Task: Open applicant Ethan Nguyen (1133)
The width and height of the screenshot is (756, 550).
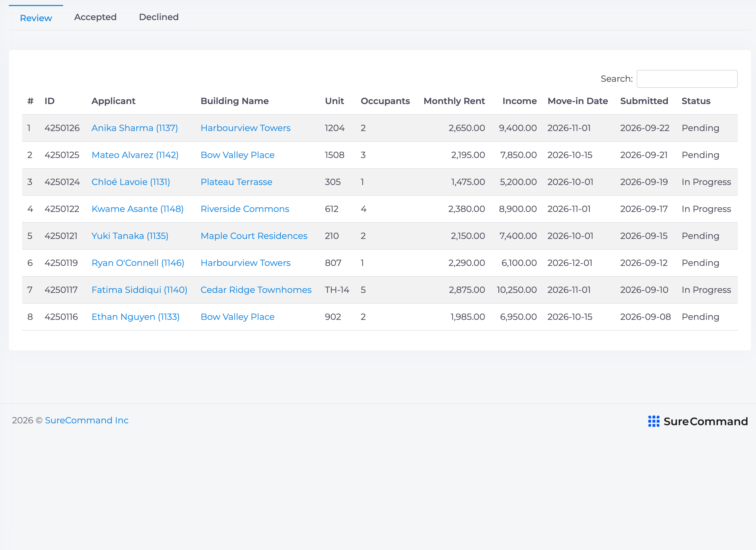Action: coord(135,317)
